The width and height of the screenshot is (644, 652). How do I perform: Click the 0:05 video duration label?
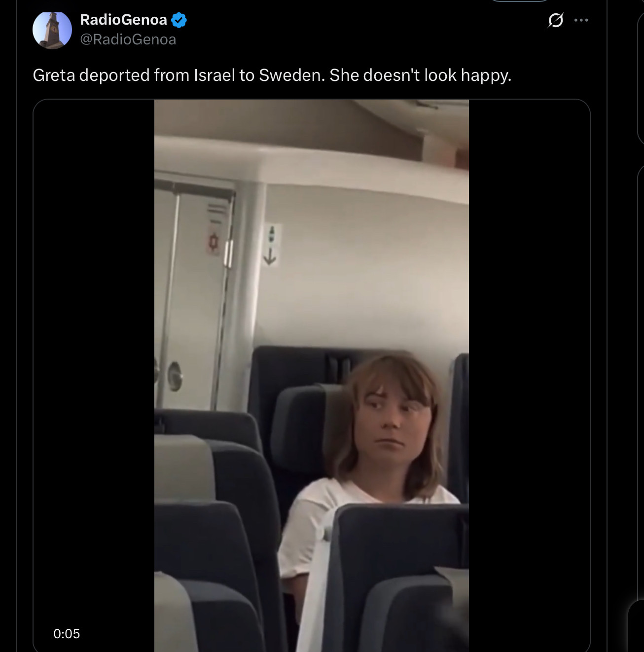coord(67,634)
